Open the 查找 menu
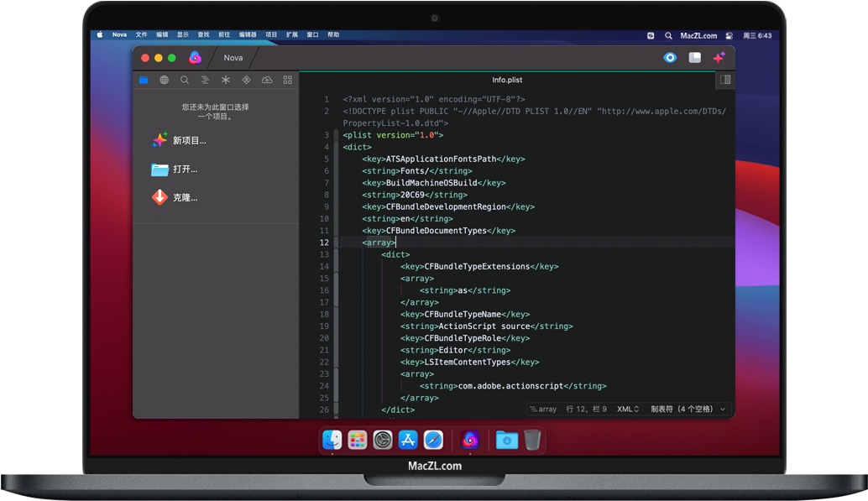This screenshot has width=868, height=501. pyautogui.click(x=204, y=35)
